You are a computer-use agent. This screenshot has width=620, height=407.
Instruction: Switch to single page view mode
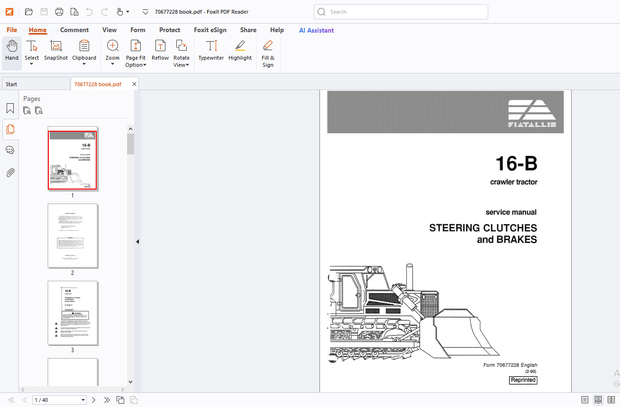point(585,400)
